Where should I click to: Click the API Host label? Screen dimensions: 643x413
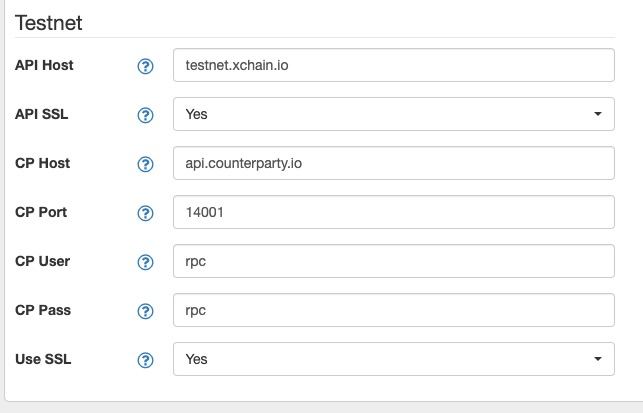coord(44,65)
